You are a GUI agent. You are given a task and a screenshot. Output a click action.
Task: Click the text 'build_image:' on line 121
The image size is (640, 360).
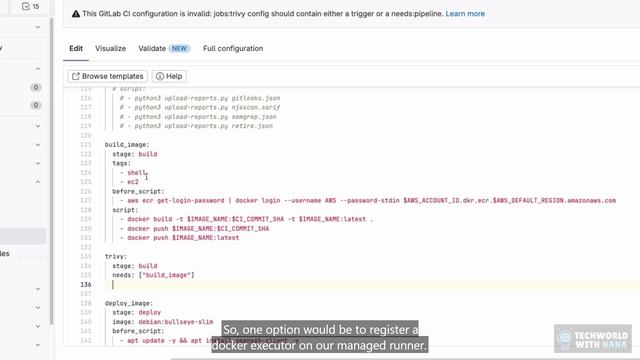pos(127,144)
